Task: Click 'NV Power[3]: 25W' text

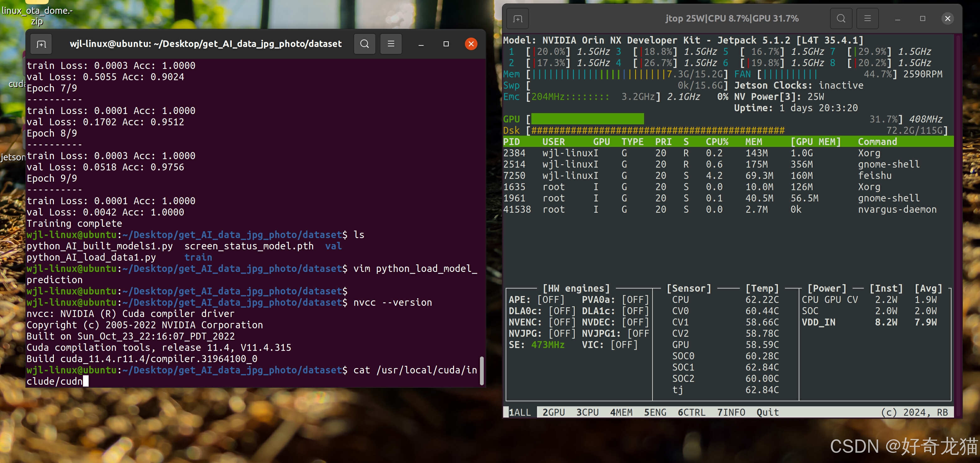Action: point(779,97)
